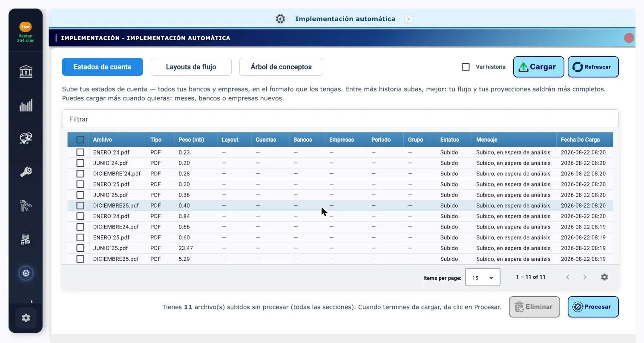Sort by Estatus column header
This screenshot has width=644, height=343.
coord(449,140)
